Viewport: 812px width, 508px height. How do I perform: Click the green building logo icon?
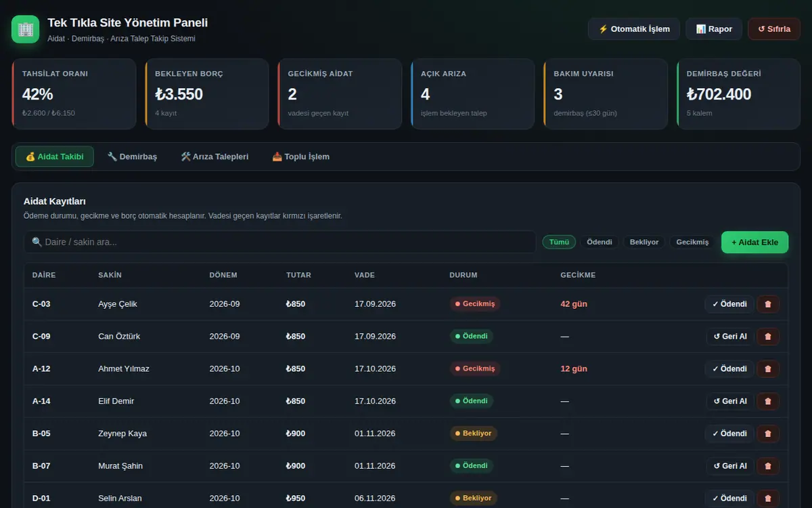pos(26,29)
